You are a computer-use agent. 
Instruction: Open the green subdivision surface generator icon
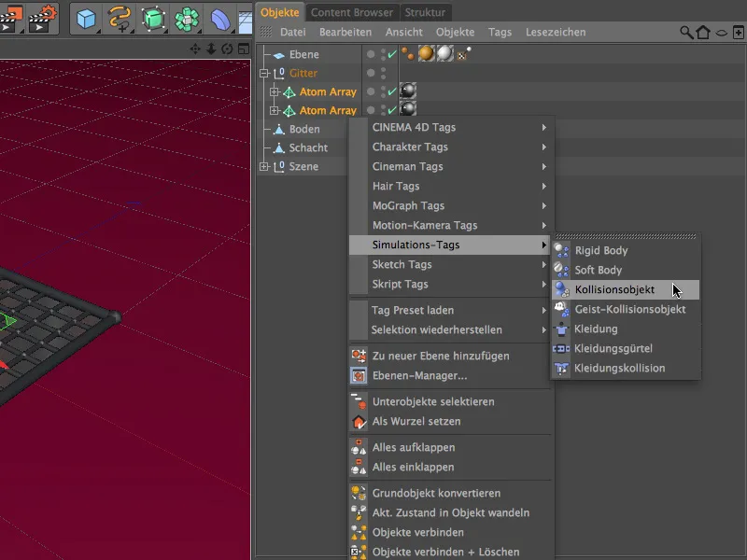coord(153,19)
